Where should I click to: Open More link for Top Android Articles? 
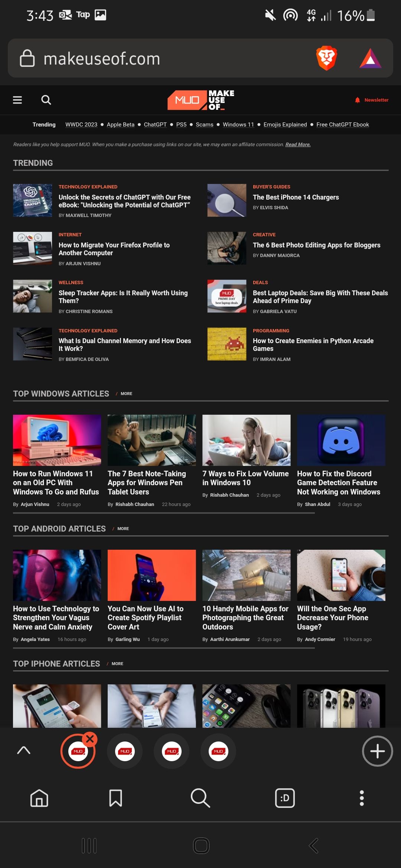[123, 529]
